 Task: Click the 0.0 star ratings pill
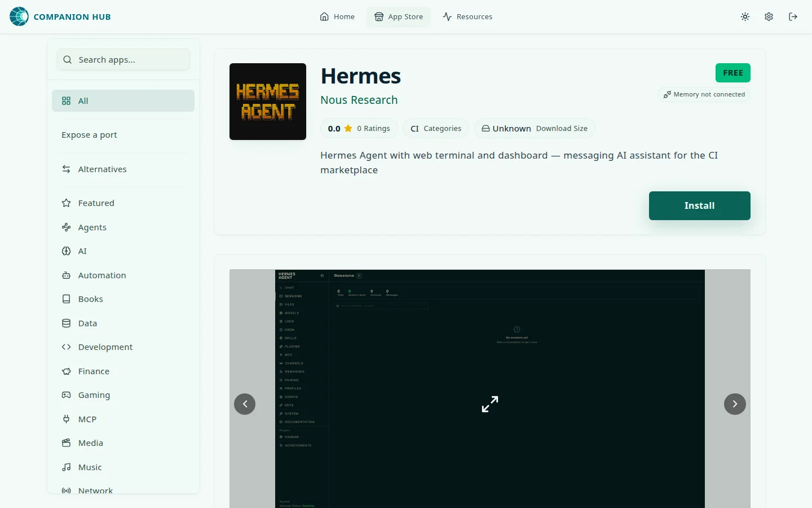[359, 128]
